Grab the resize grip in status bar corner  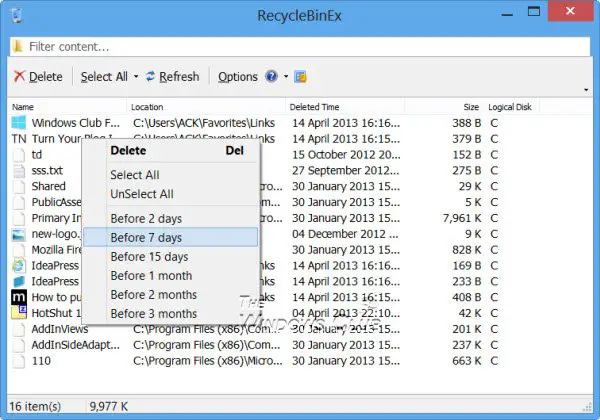point(587,407)
